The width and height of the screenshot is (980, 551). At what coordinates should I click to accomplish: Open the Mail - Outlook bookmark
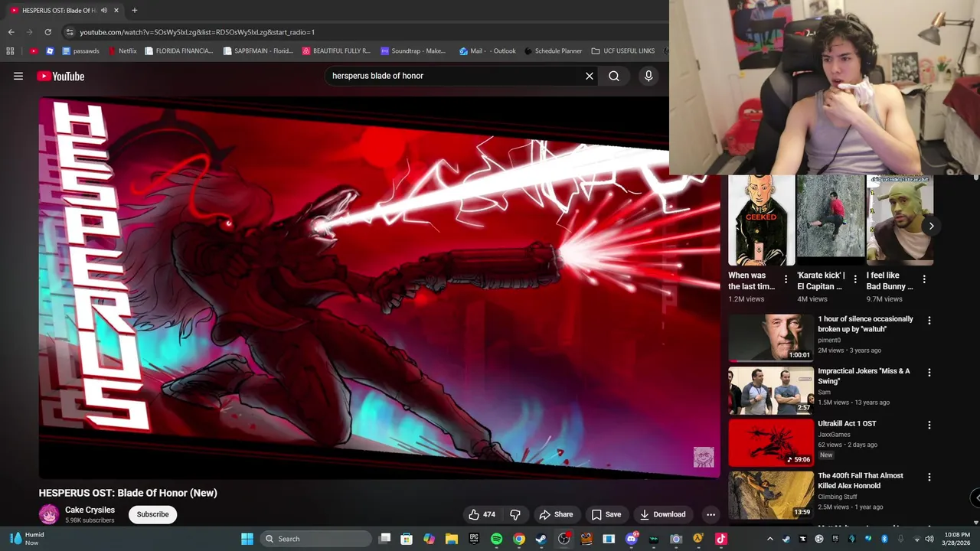point(487,51)
